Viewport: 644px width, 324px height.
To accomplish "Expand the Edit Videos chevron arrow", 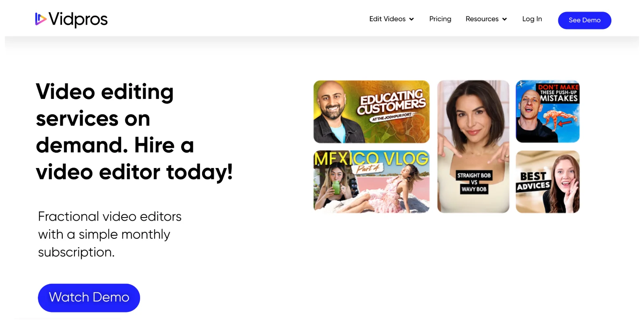I will point(411,19).
